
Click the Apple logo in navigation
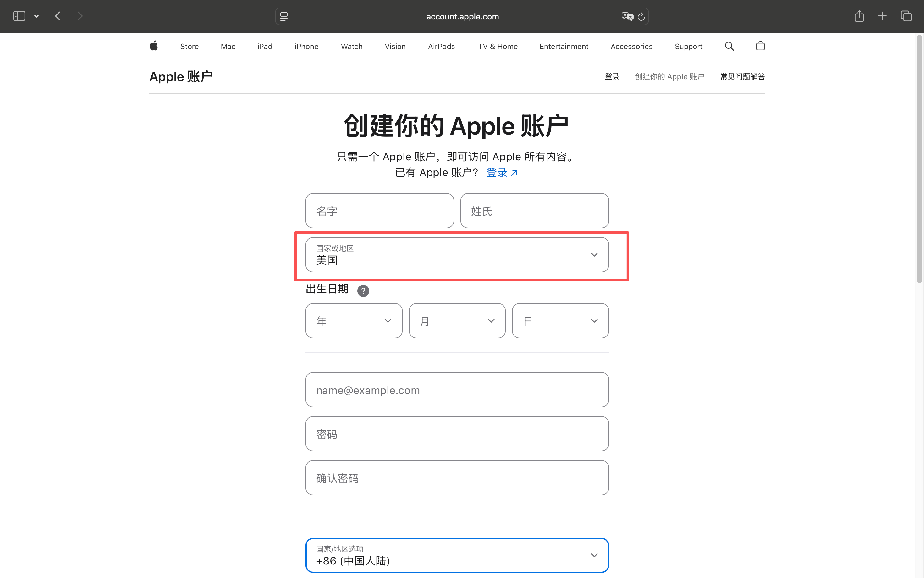[154, 46]
